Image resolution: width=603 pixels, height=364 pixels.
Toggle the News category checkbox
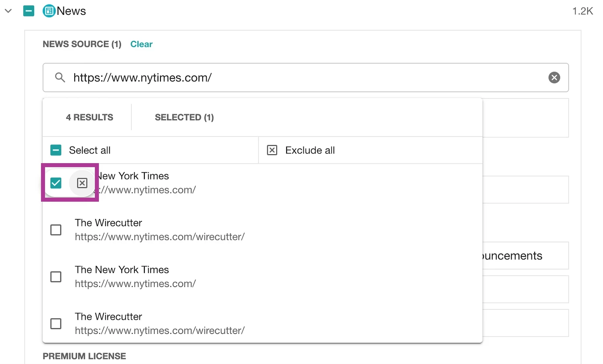point(29,11)
